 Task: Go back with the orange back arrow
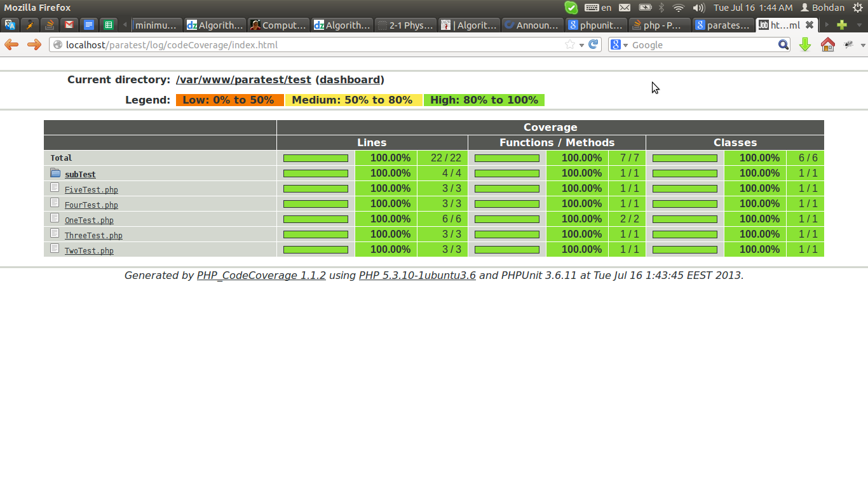coord(11,44)
